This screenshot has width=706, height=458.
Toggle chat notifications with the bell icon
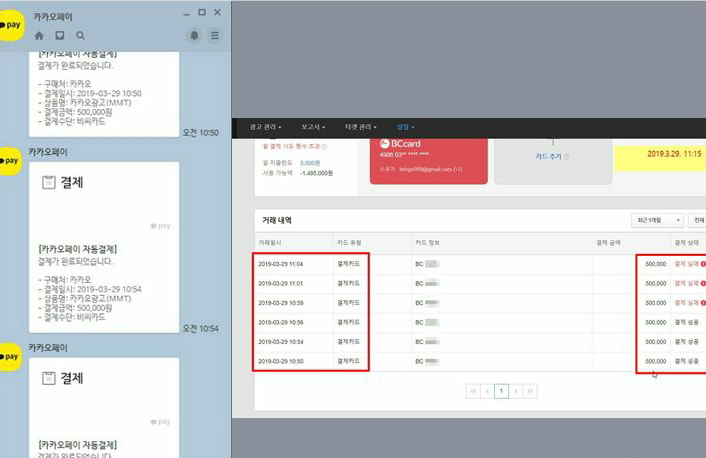(x=195, y=35)
